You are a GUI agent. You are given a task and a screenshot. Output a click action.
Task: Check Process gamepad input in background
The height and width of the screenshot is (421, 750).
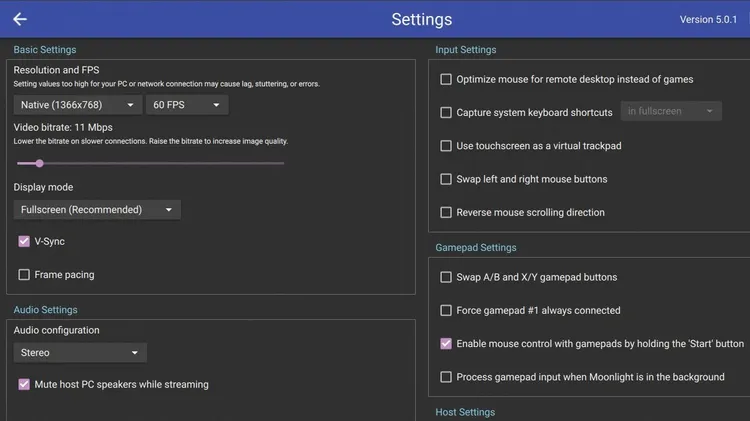(x=446, y=377)
